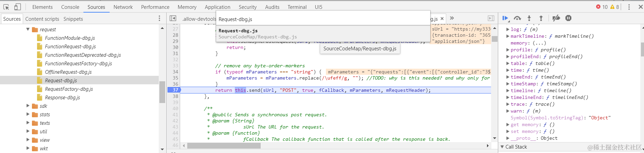
Task: Evaluate the memory getter (...)
Action: click(539, 43)
